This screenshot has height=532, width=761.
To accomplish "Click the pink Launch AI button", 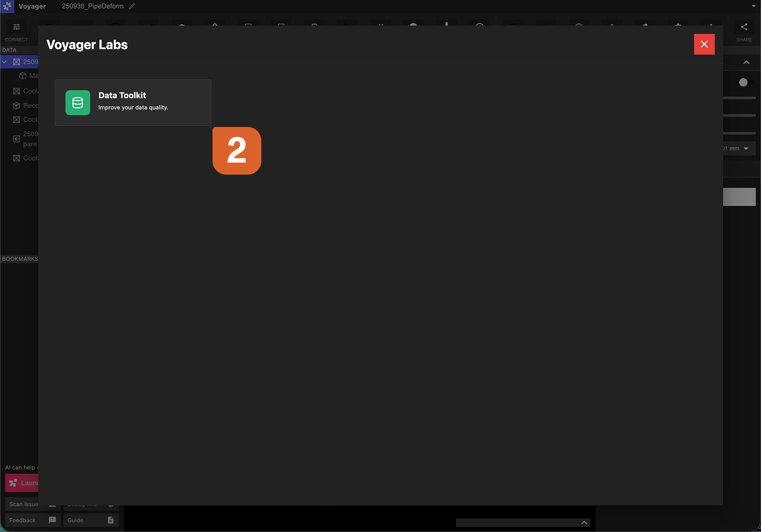I will [22, 483].
